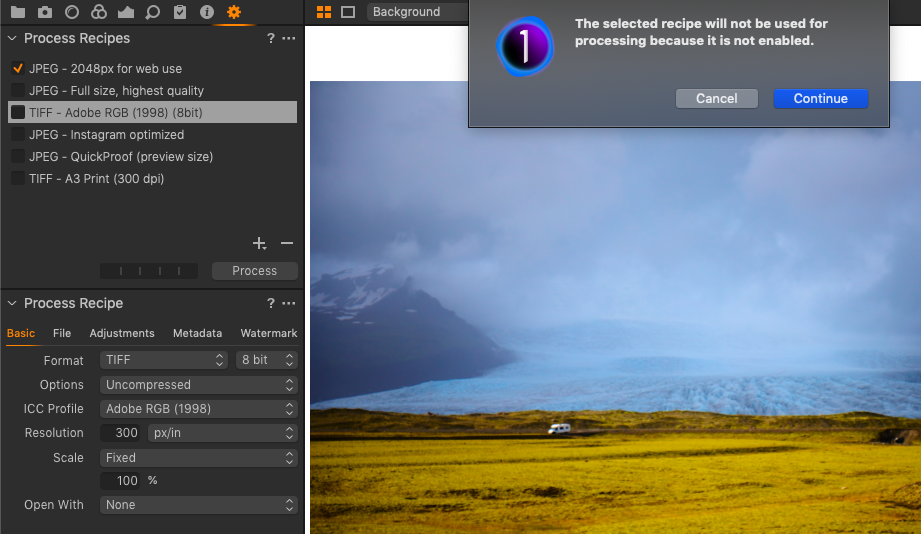Select the Output gear tool tab

point(234,12)
